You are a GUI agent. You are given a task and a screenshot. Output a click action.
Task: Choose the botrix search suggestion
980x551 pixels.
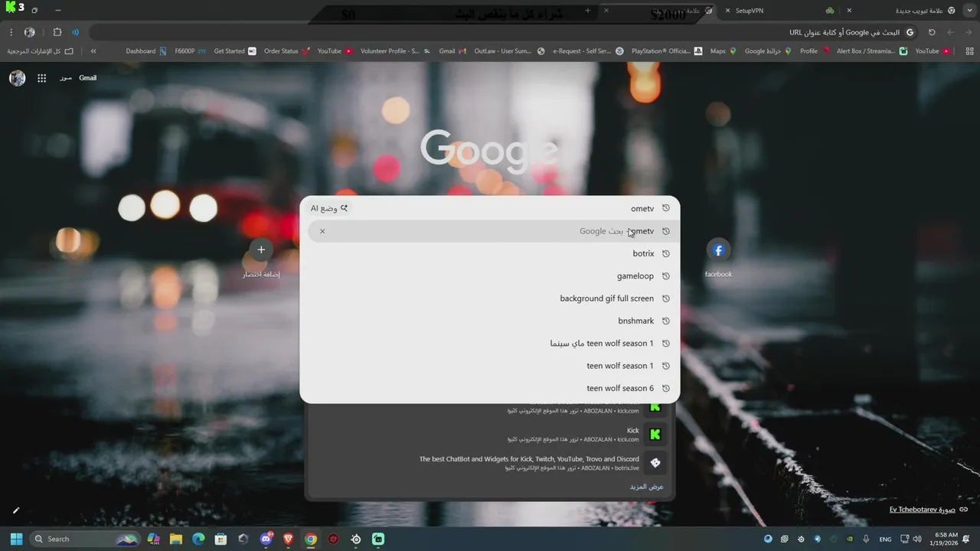click(490, 253)
